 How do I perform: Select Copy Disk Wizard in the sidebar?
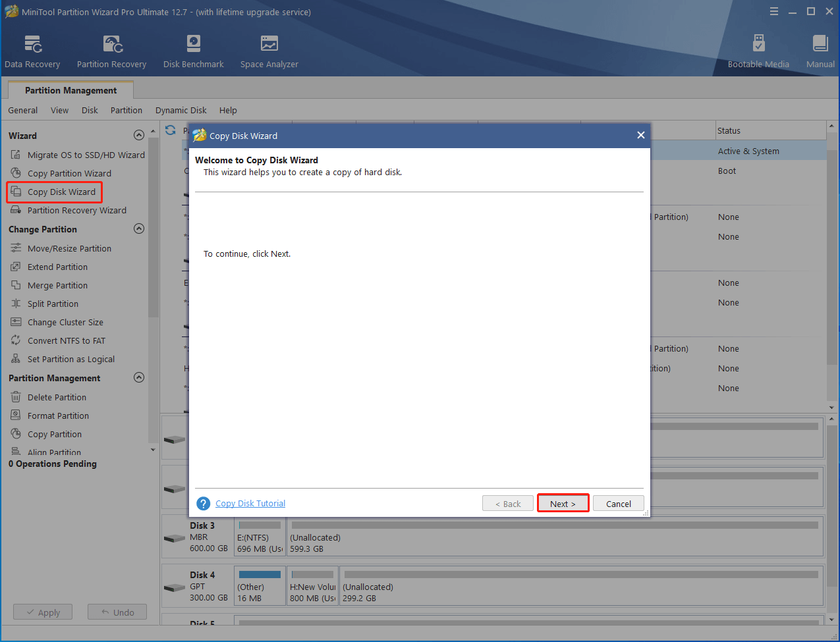point(54,192)
